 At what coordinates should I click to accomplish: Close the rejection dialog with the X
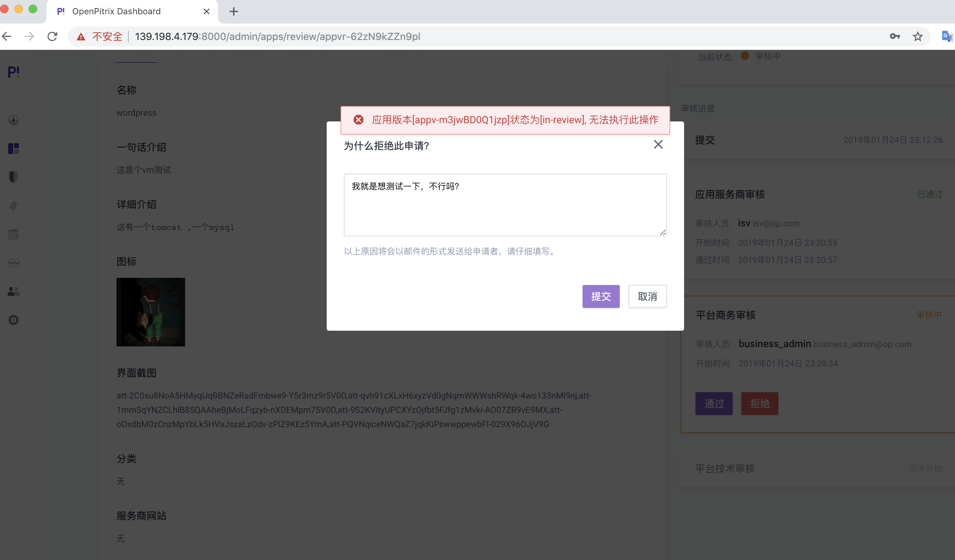658,144
